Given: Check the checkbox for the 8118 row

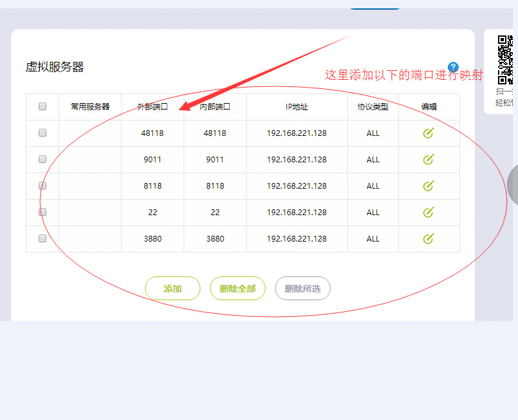Looking at the screenshot, I should pos(43,186).
